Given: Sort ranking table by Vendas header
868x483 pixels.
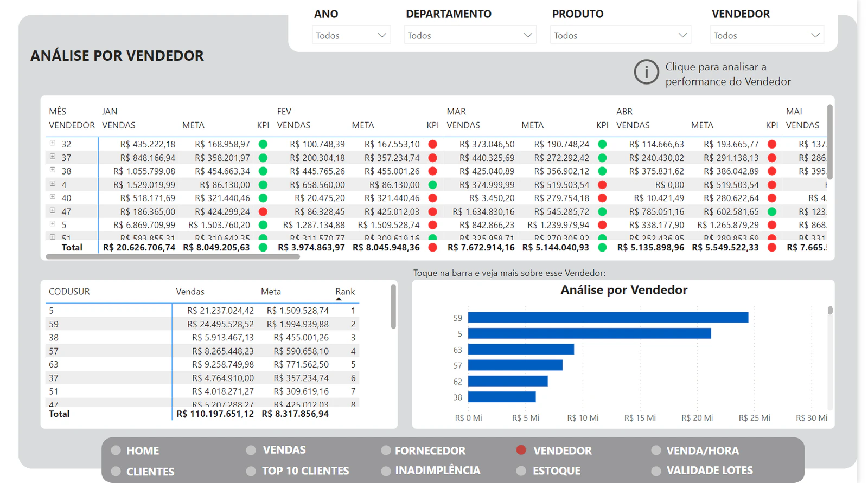Looking at the screenshot, I should (190, 292).
